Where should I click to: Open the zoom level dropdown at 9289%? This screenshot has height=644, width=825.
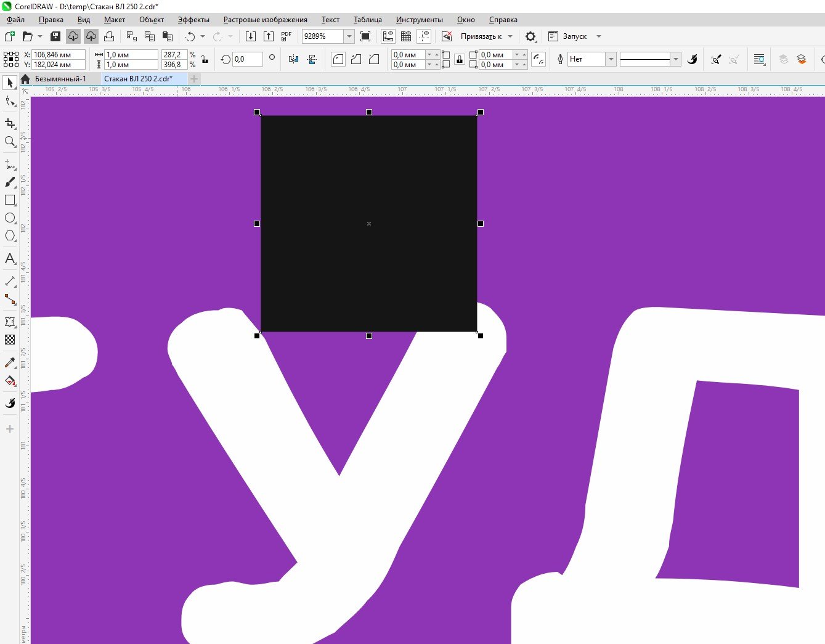[x=349, y=36]
